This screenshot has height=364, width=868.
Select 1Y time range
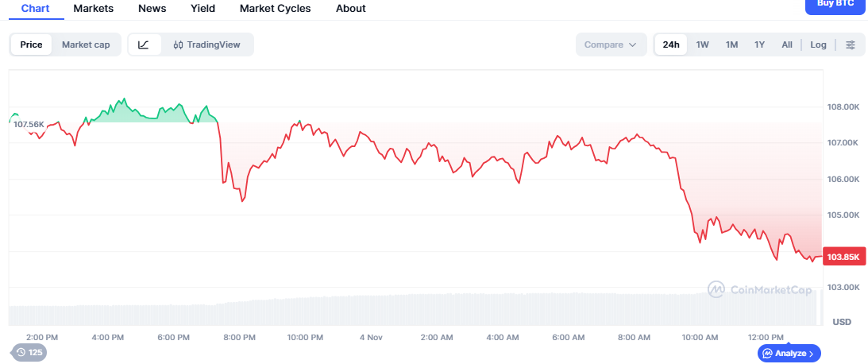pyautogui.click(x=759, y=45)
